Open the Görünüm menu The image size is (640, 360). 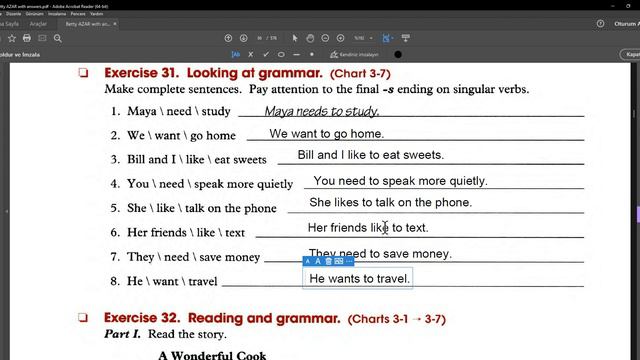pyautogui.click(x=34, y=14)
